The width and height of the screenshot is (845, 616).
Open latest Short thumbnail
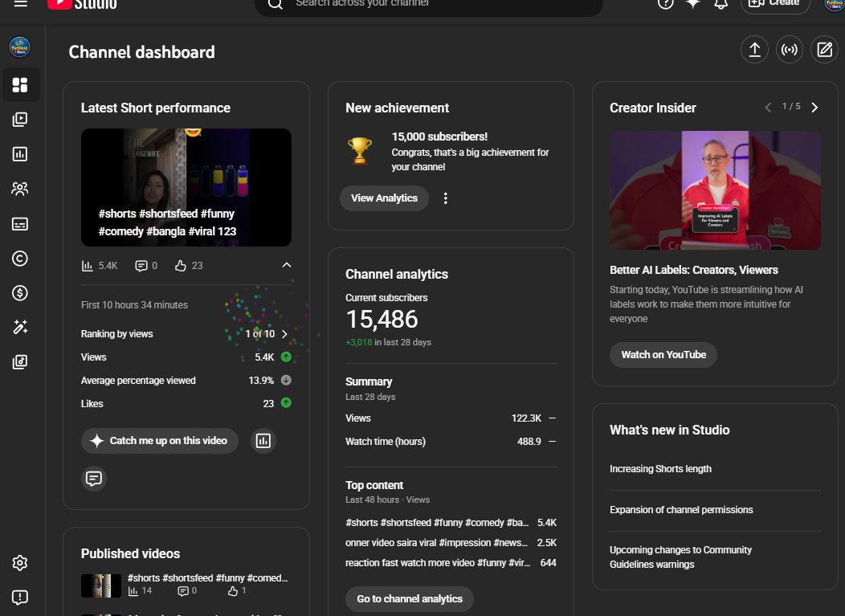point(186,188)
